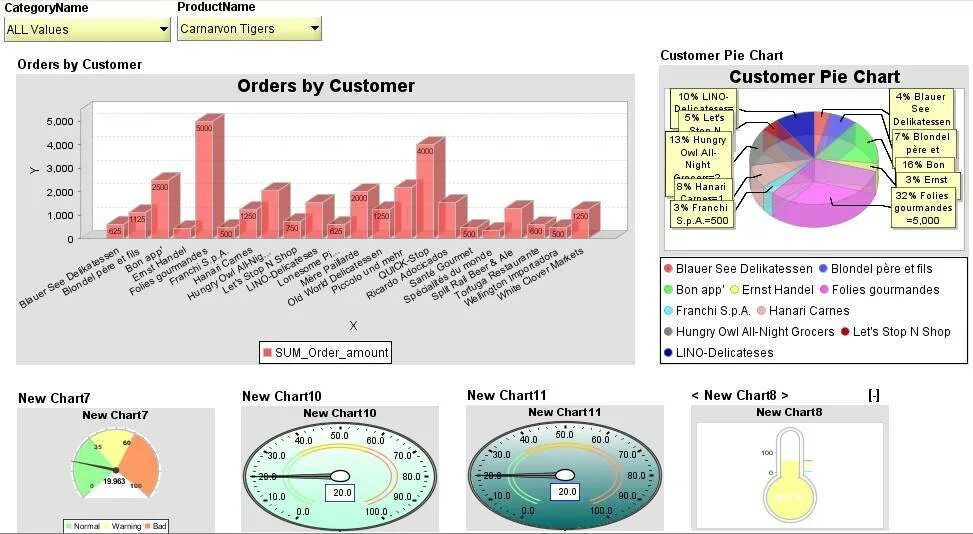
Task: Click the 32% Folies gourmandes pie label
Action: 923,208
